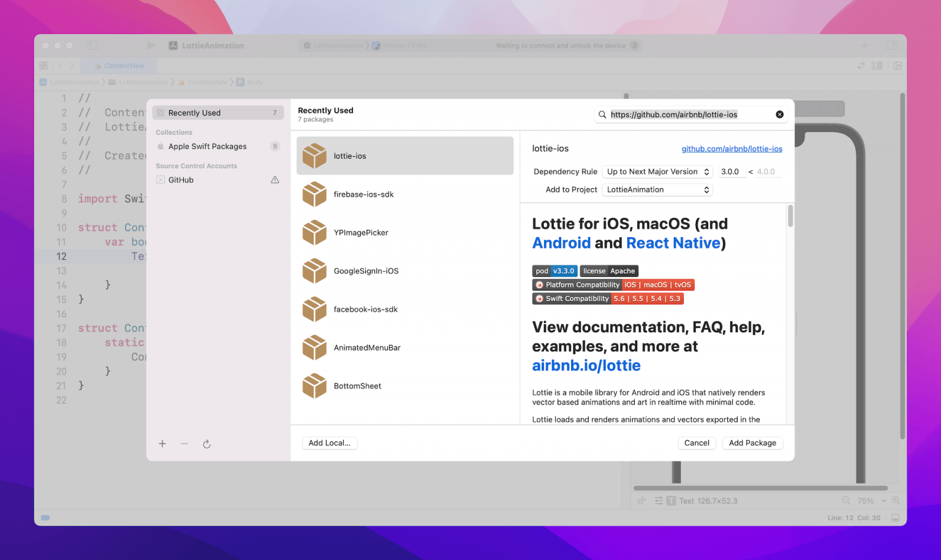Viewport: 941px width, 560px height.
Task: Toggle the navigator sidebar panel
Action: [x=93, y=45]
